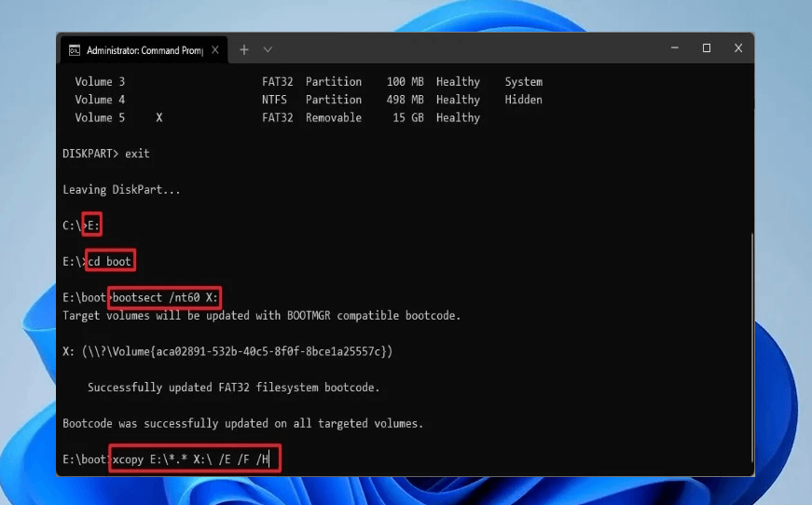Click the 'xcopy E:\*.* X:\ /E /F /H' command
Screen dimensions: 812x505
pyautogui.click(x=190, y=459)
